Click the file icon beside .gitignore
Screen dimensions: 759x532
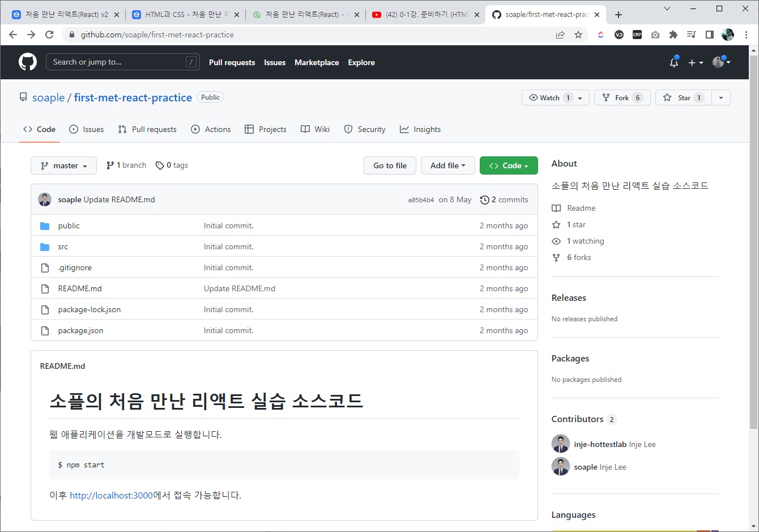click(x=45, y=268)
